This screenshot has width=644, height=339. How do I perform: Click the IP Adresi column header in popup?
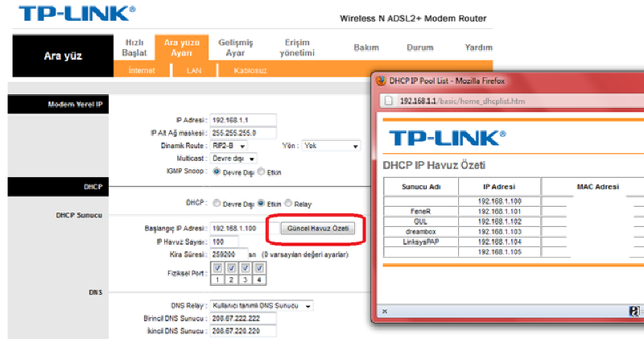[499, 187]
